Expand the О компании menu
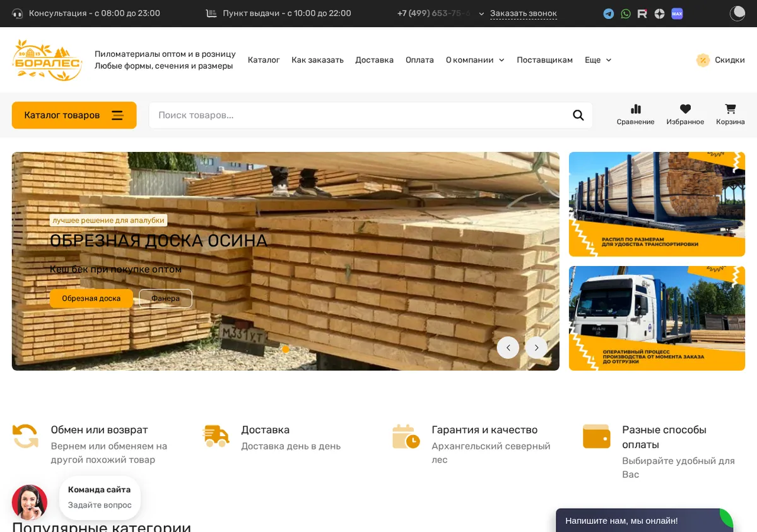Screen dimensions: 757x532 (475, 60)
